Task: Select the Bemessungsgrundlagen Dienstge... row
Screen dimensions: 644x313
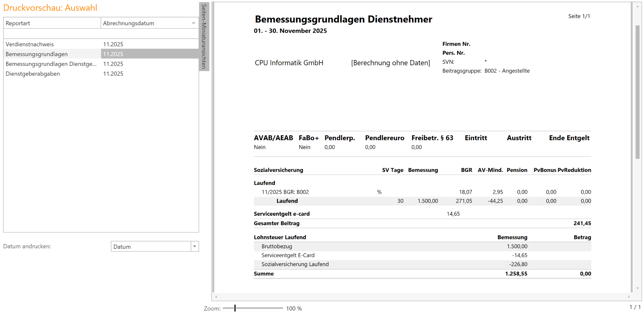Action: [x=101, y=64]
